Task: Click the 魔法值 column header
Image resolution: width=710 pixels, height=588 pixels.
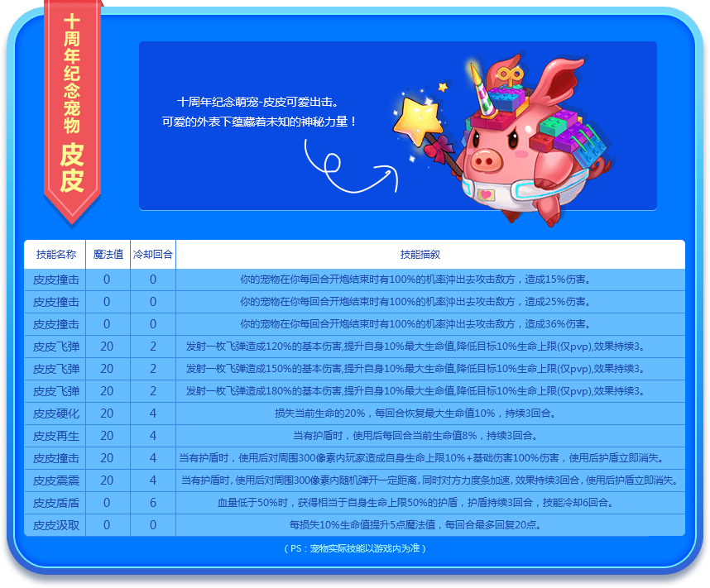Action: point(108,255)
